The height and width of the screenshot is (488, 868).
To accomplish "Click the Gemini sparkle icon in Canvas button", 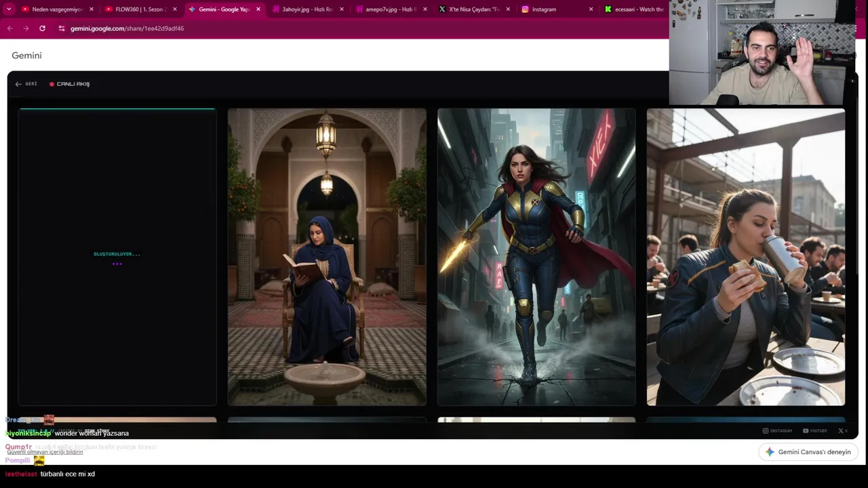I will (770, 452).
